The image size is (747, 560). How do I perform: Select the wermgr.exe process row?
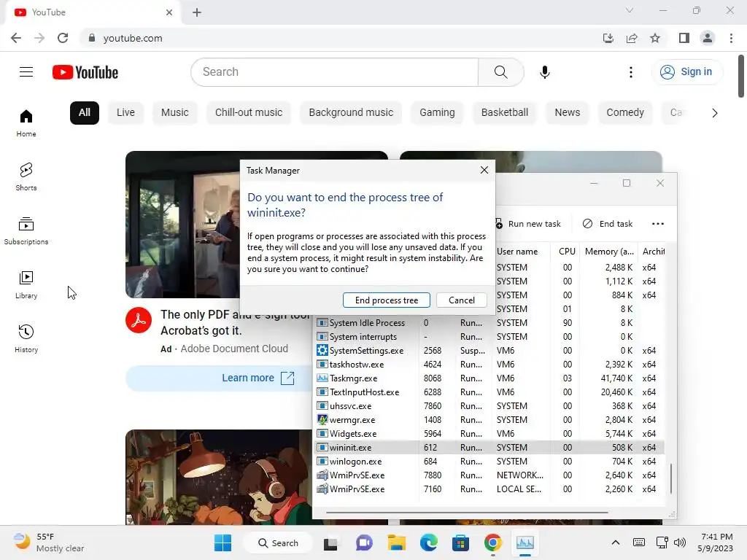point(489,420)
